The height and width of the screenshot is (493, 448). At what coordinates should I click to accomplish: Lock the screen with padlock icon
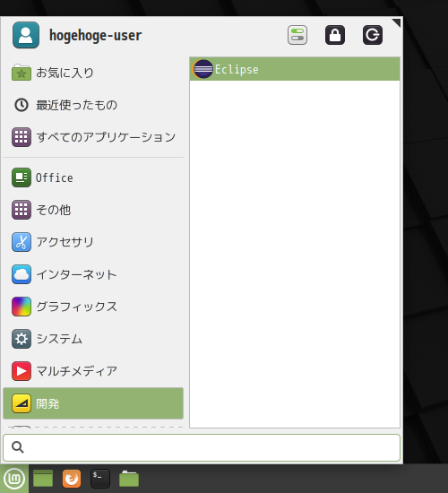335,35
